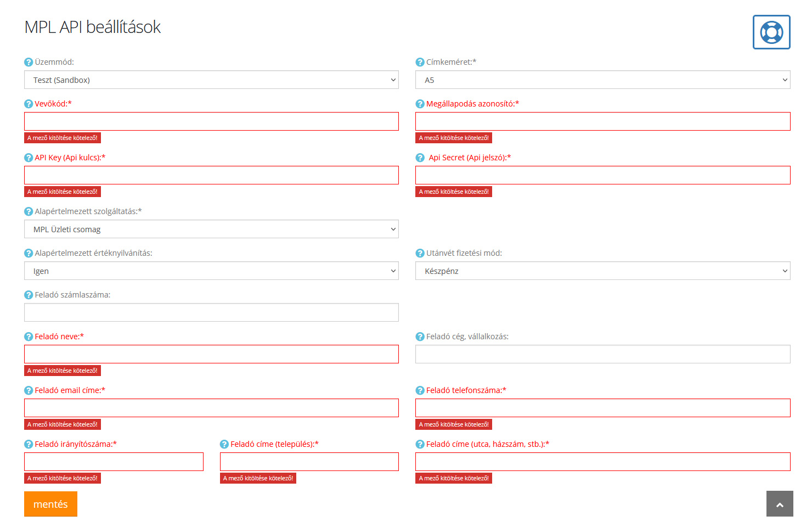Click the Feladó cég, vállalkozás field
Screen dimensions: 812x527
[602, 354]
